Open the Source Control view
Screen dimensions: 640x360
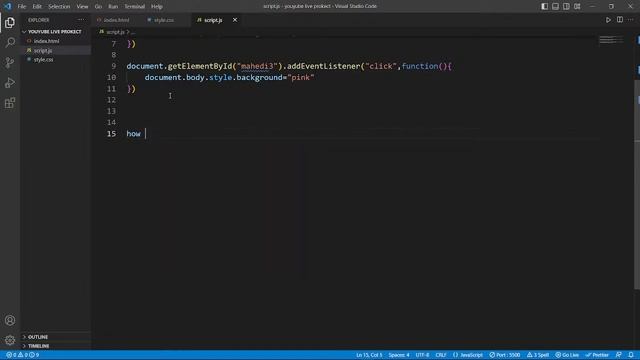pos(10,62)
